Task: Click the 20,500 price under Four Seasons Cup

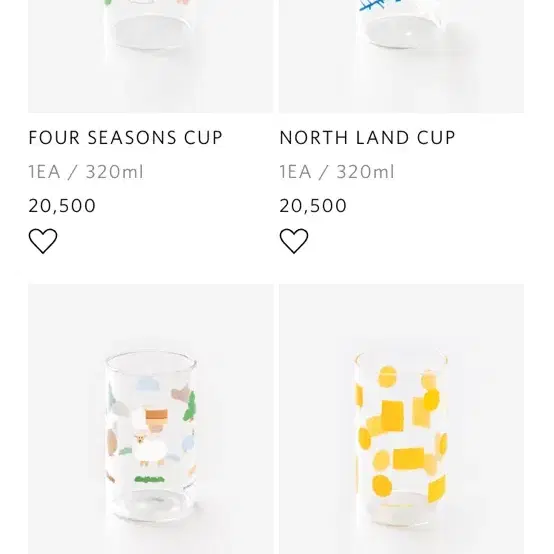Action: click(62, 206)
